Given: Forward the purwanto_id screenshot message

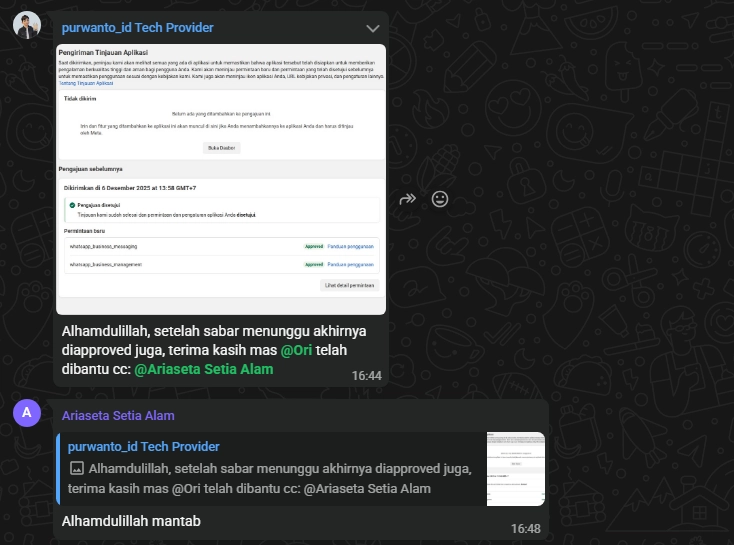Looking at the screenshot, I should pyautogui.click(x=407, y=199).
